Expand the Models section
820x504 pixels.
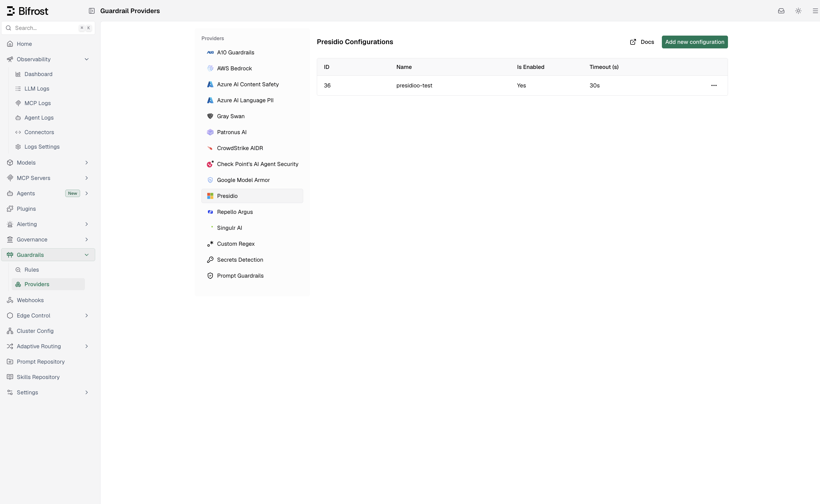pos(48,163)
